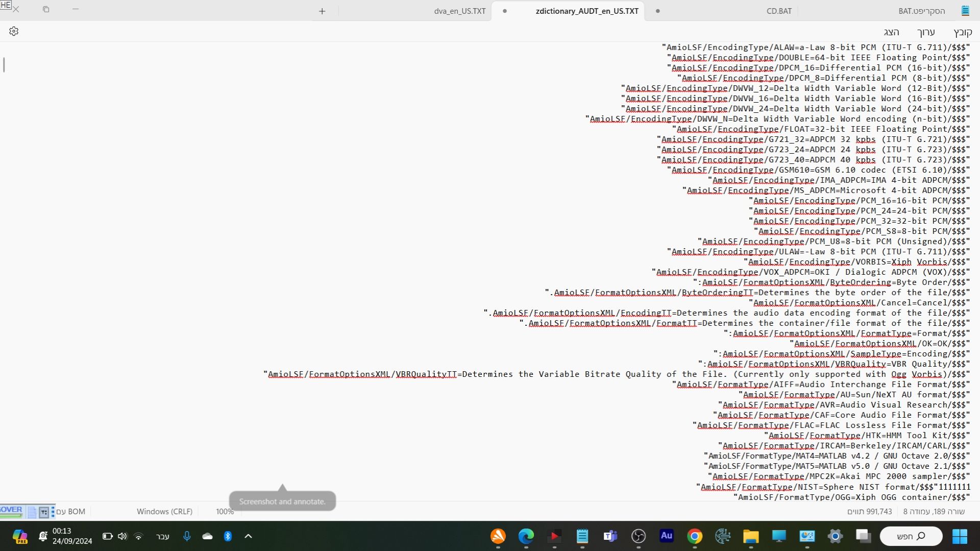980x551 pixels.
Task: Click the line and column status indicator
Action: pos(934,512)
